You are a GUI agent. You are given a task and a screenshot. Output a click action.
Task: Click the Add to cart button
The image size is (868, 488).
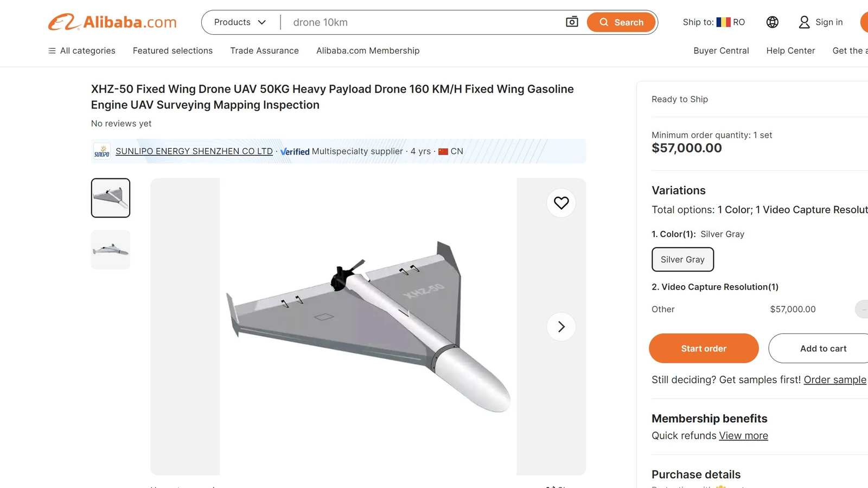tap(822, 349)
